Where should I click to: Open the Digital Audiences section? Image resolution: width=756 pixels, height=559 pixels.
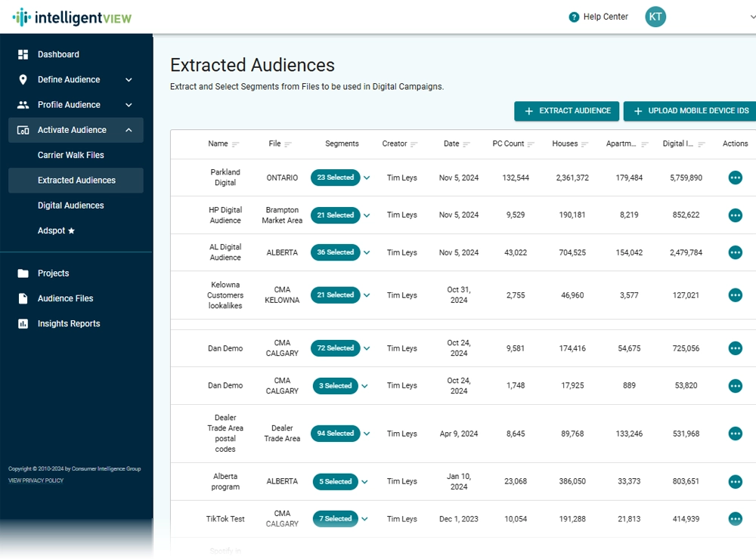[73, 205]
